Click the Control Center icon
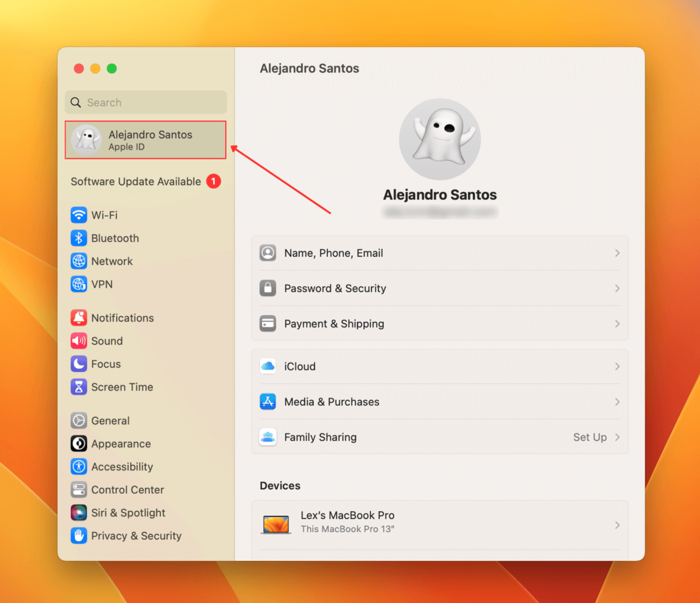 (x=79, y=490)
